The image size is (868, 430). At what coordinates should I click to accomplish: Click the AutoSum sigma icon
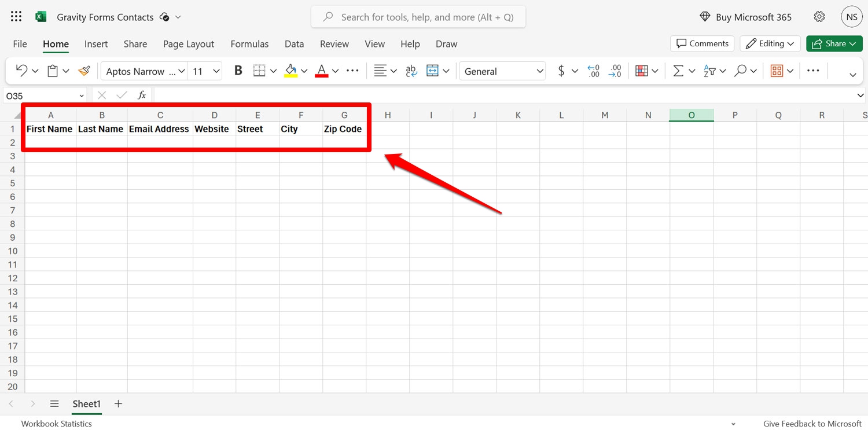[x=678, y=71]
